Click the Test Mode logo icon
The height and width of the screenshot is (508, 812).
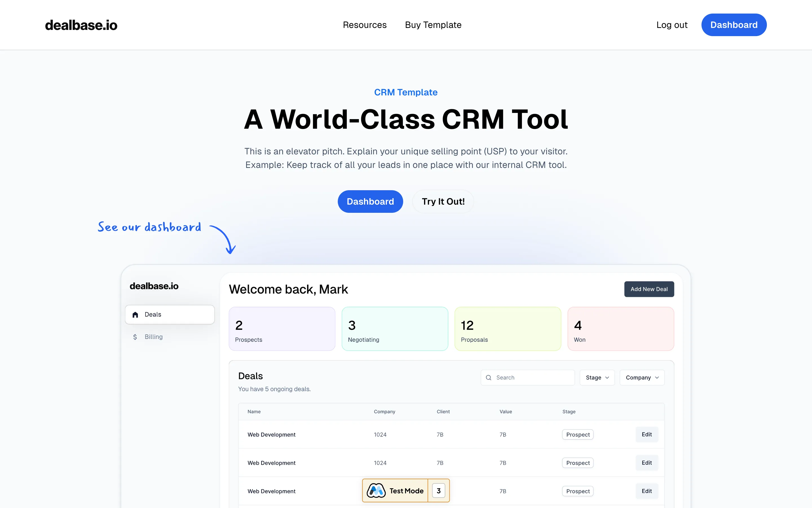(376, 491)
